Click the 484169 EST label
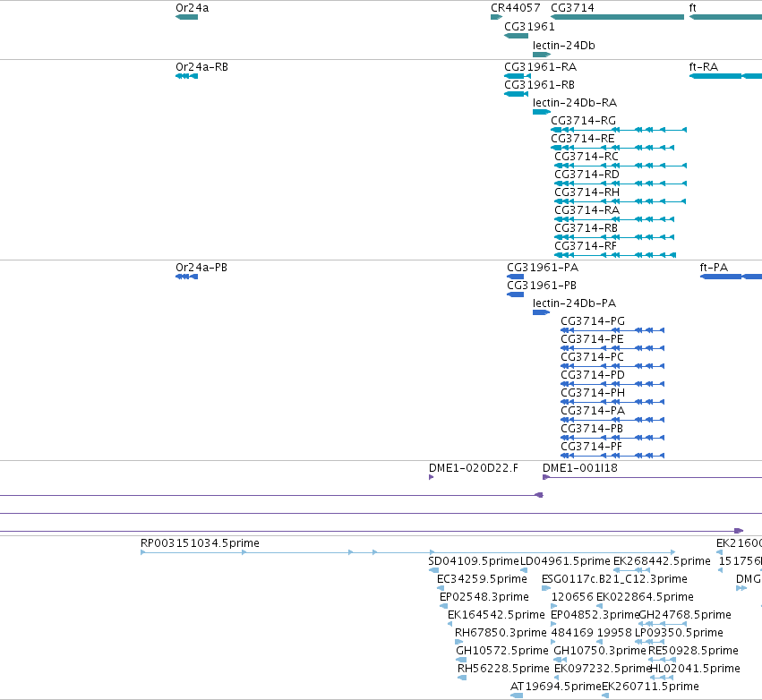Viewport: 762px width, 700px height. [x=572, y=633]
